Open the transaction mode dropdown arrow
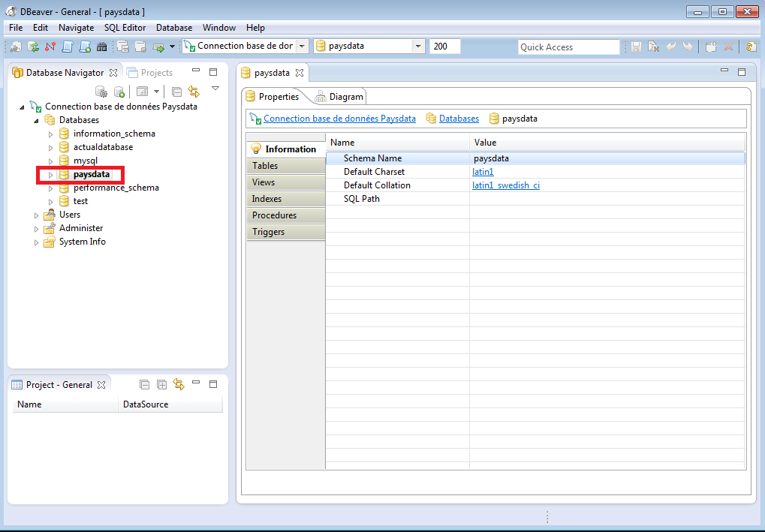 tap(172, 47)
